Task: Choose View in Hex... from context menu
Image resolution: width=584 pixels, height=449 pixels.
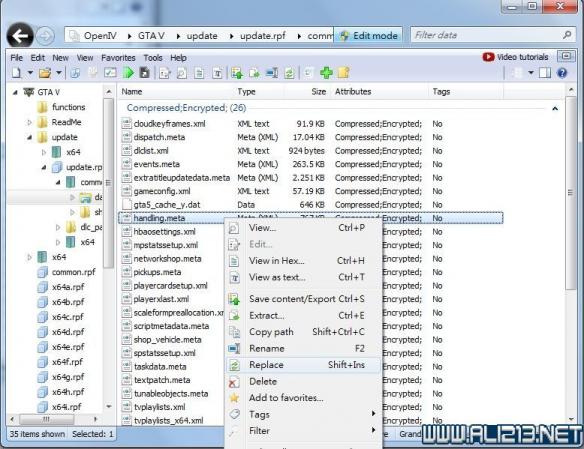Action: [304, 261]
